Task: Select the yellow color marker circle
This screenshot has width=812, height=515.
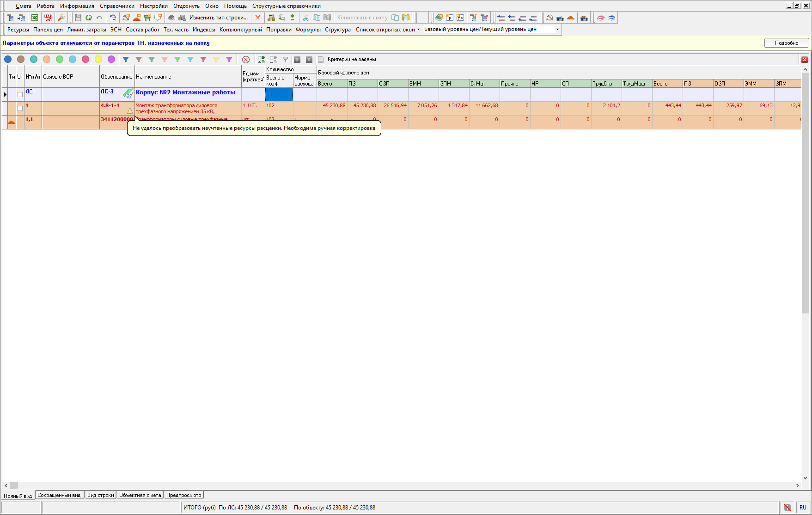Action: click(98, 60)
